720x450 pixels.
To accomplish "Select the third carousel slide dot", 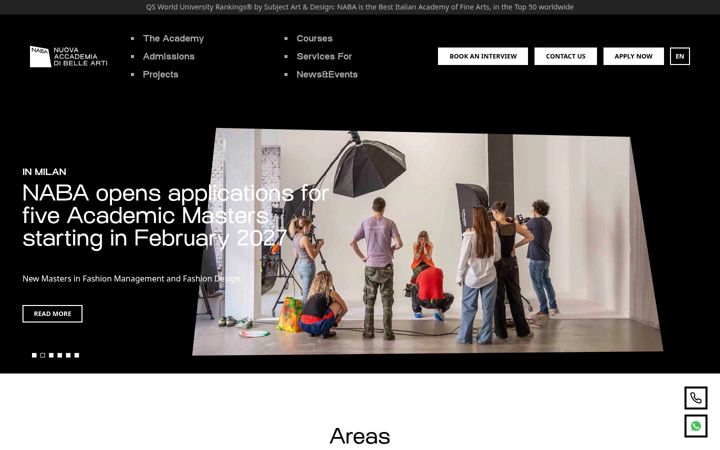I will [51, 355].
